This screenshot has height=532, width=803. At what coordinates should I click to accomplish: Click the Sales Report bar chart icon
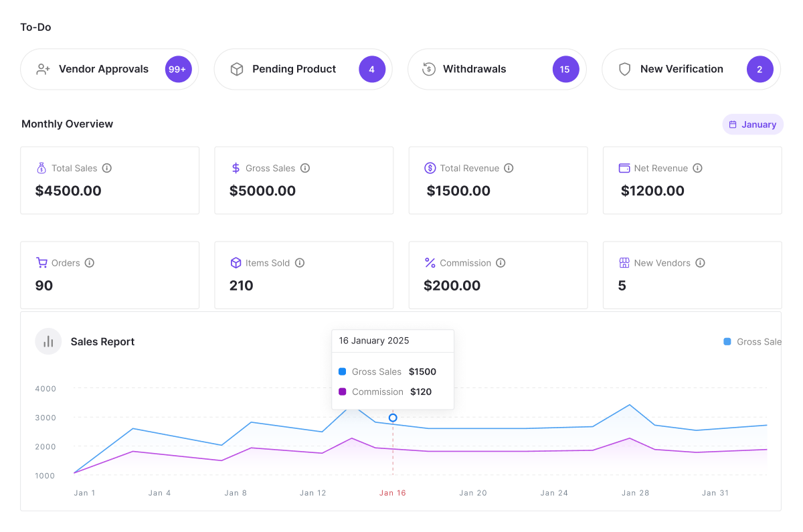48,341
